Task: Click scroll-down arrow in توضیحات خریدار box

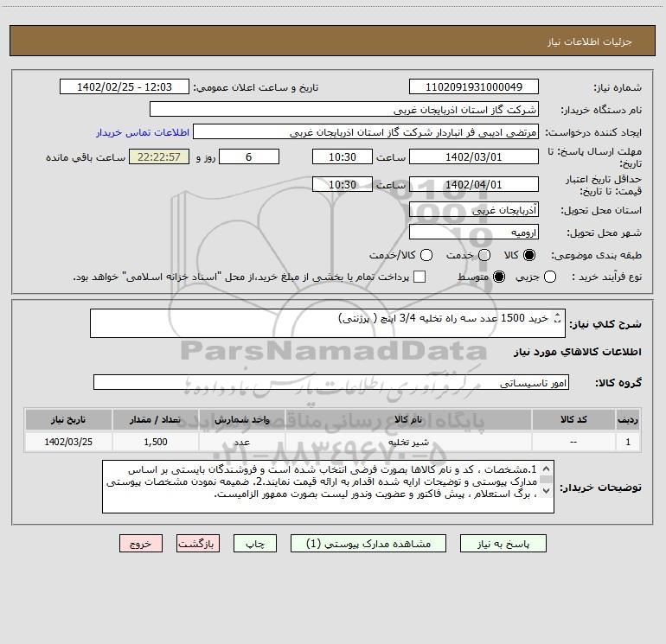Action: [546, 491]
